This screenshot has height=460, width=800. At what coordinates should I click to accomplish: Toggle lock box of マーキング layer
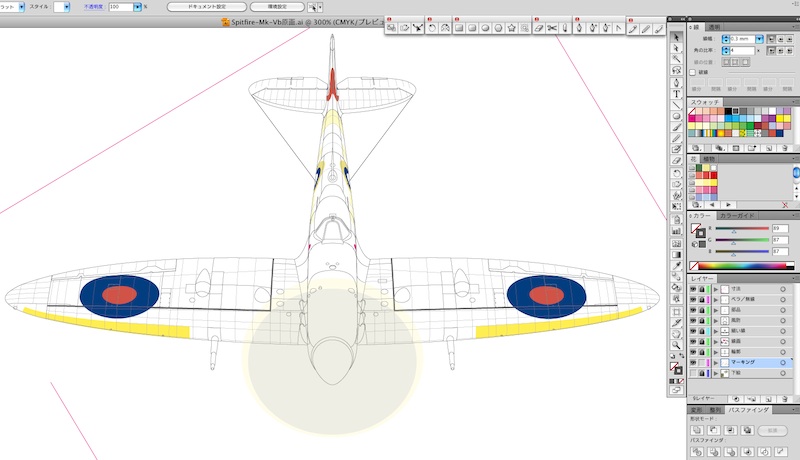(x=702, y=363)
